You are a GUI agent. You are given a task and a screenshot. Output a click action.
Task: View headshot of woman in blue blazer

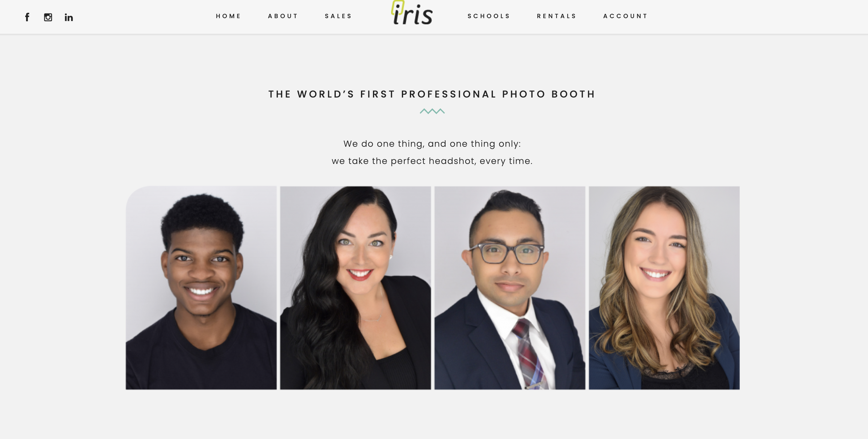point(664,288)
